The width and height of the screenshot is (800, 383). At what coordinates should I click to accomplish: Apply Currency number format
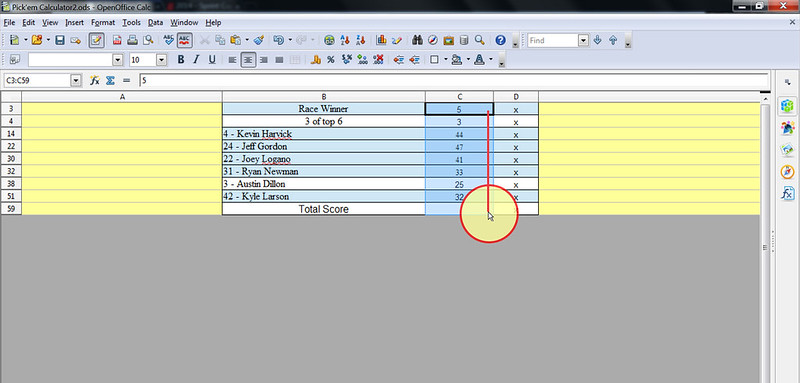pos(315,60)
